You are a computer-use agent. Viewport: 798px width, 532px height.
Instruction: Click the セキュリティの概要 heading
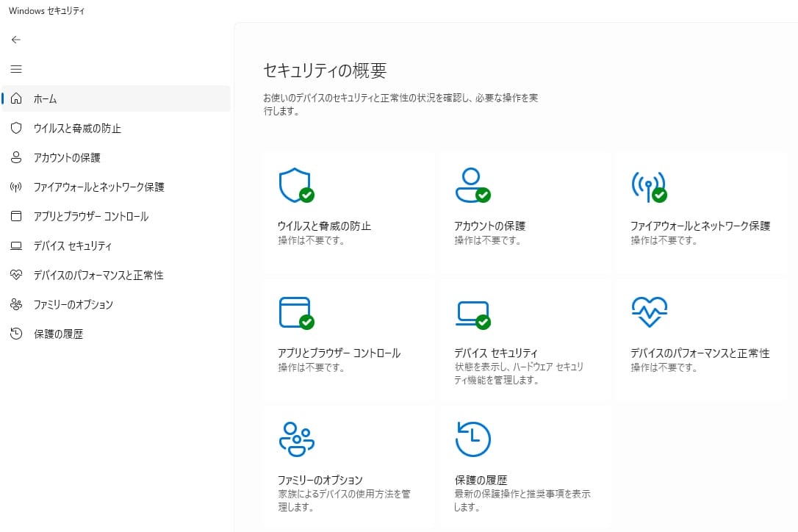[325, 71]
